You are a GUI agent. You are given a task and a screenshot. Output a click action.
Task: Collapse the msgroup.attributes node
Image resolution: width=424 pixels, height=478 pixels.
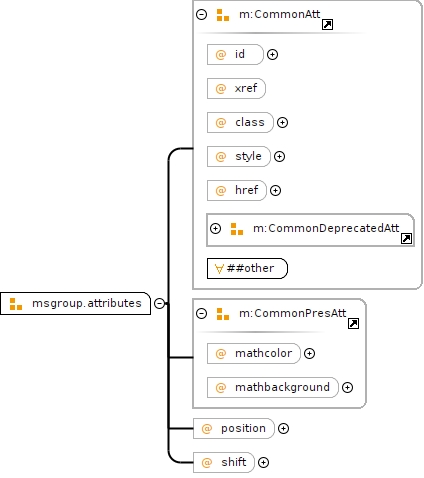[160, 303]
